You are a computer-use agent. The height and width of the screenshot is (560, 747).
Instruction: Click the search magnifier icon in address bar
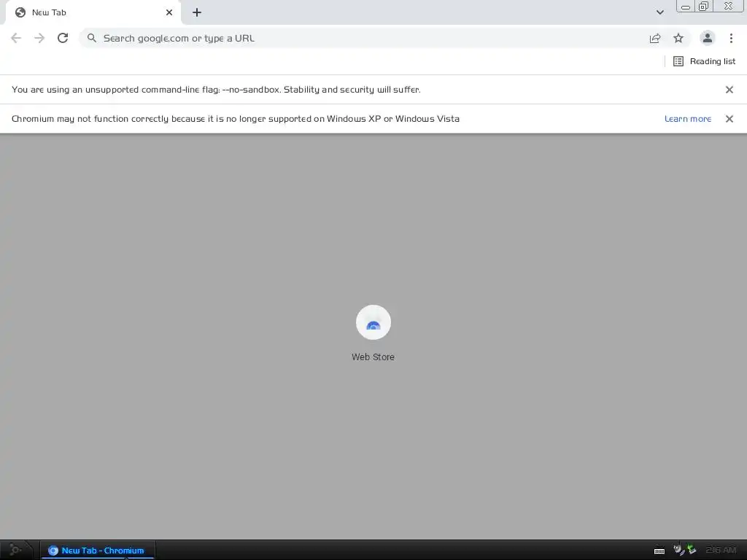91,38
